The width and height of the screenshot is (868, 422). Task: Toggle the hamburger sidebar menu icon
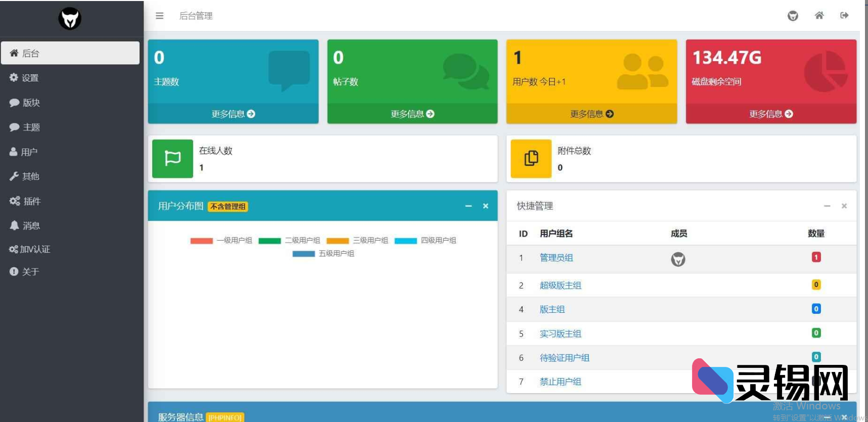click(x=159, y=16)
